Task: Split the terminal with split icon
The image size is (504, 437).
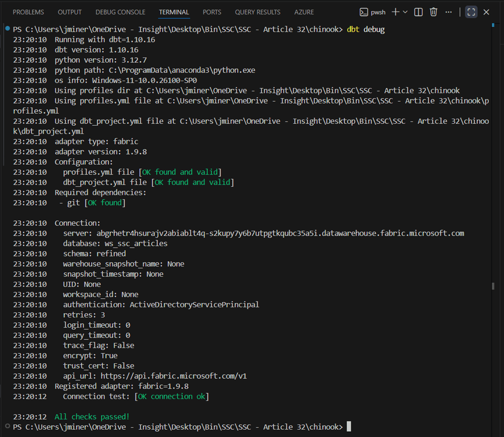Action: pos(418,12)
